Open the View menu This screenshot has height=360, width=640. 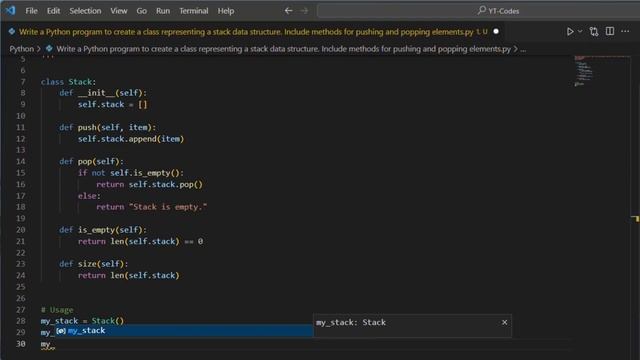119,11
